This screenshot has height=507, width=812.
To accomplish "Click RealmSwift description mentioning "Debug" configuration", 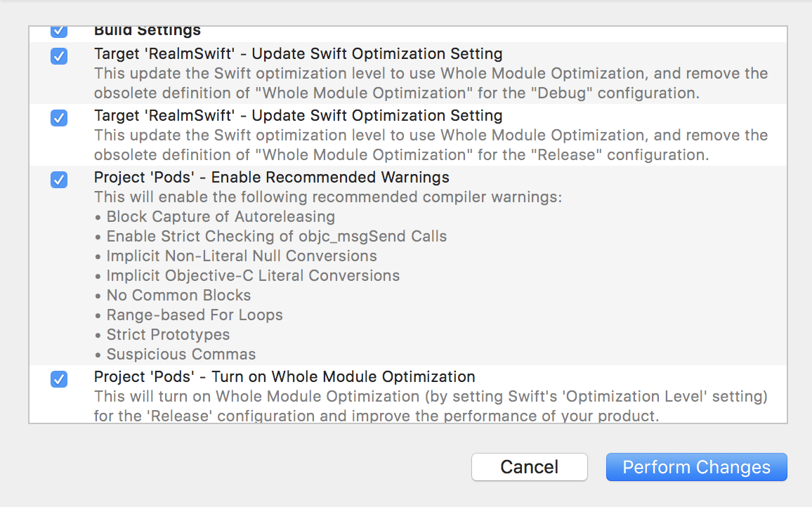I will (431, 82).
